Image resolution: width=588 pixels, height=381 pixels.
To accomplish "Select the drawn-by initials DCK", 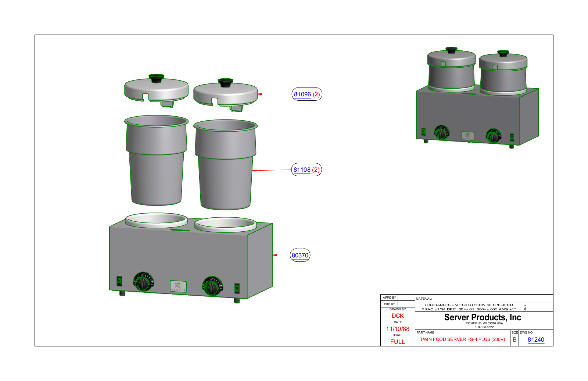I will click(398, 316).
